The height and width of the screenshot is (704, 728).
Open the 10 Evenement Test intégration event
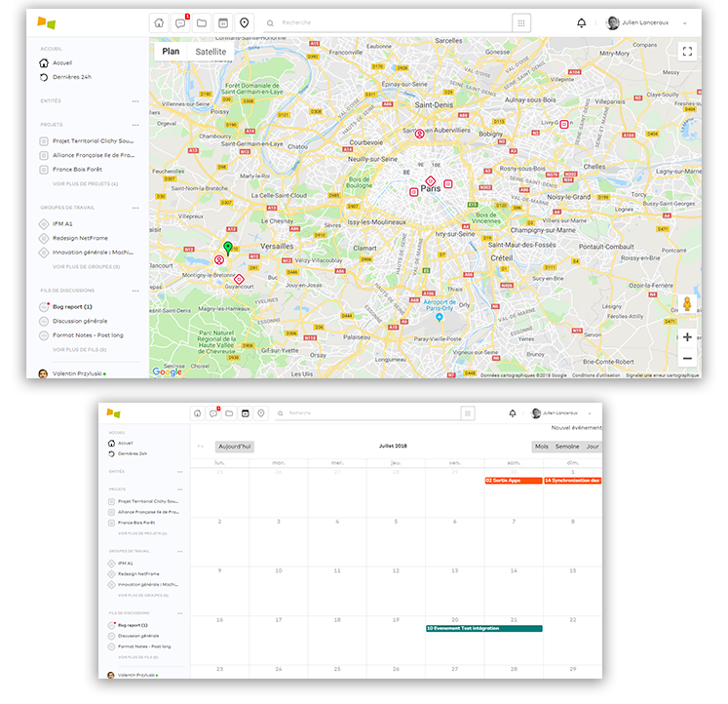[x=483, y=628]
